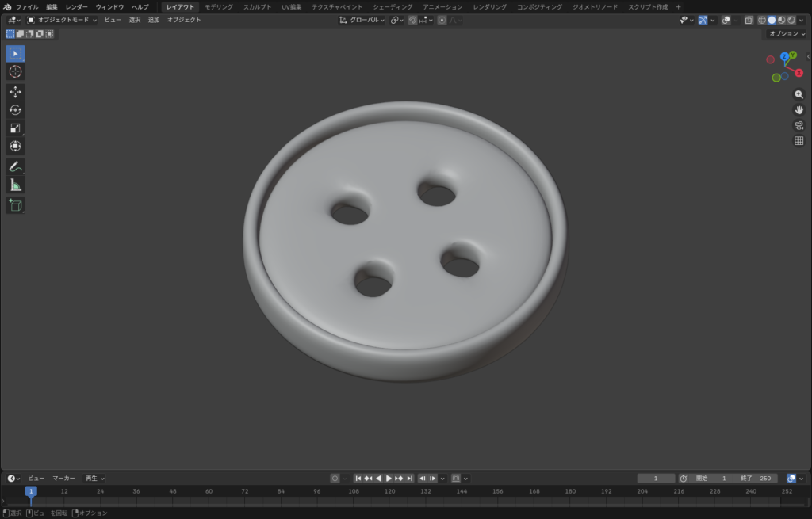Open the オブジェクトモード mode dropdown

62,20
